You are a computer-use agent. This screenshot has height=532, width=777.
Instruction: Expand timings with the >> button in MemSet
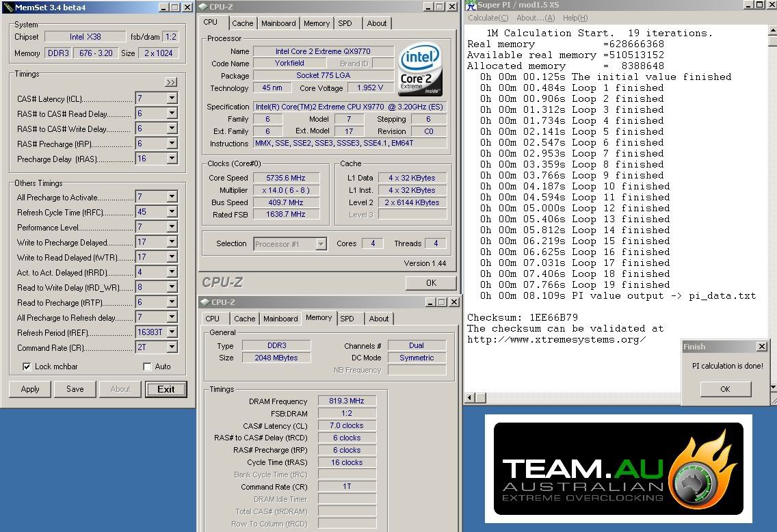pos(171,82)
